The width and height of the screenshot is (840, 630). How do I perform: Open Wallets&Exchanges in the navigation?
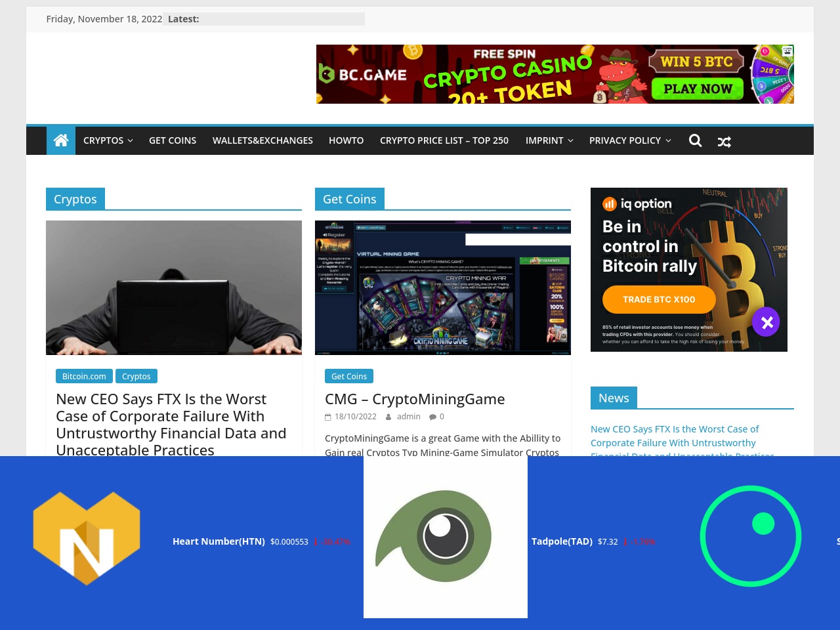pos(262,140)
